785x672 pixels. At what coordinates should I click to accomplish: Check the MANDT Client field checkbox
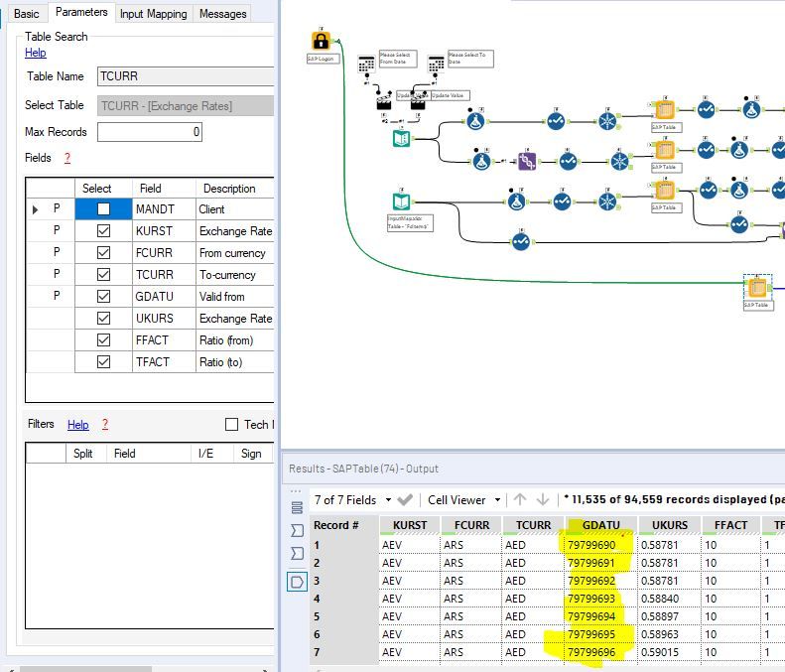tap(103, 209)
